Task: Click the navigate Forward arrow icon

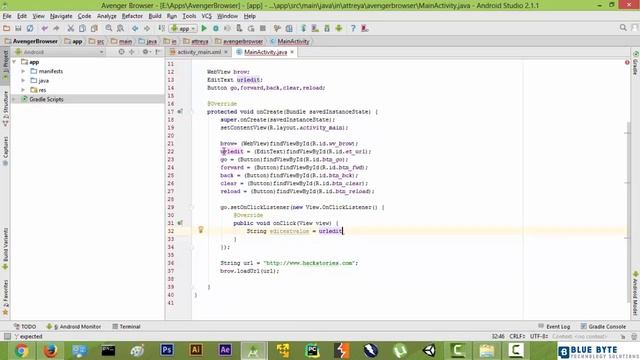Action: click(147, 28)
